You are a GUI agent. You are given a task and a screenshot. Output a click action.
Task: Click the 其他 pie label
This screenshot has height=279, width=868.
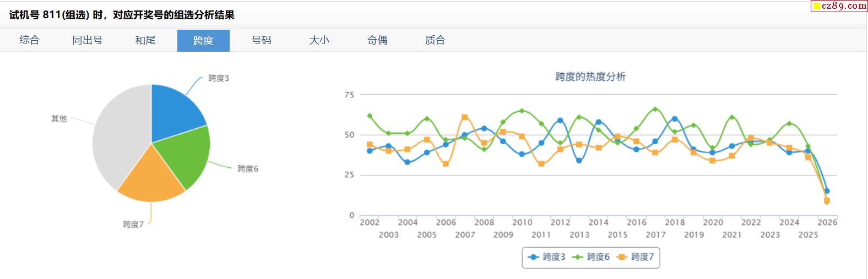click(59, 118)
